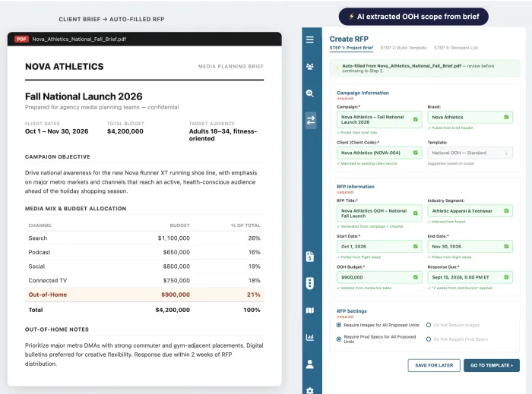
Task: Click the GO TO TEMPLATE button
Action: [x=492, y=365]
